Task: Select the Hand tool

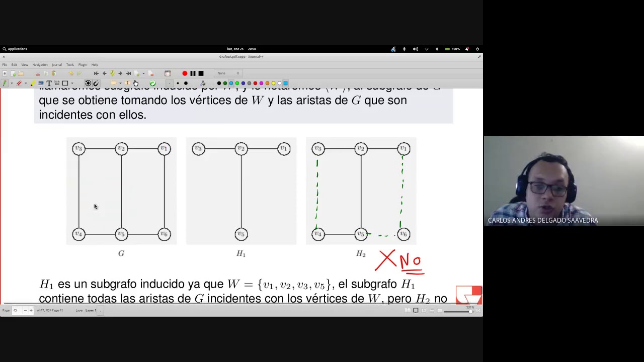Action: click(135, 83)
